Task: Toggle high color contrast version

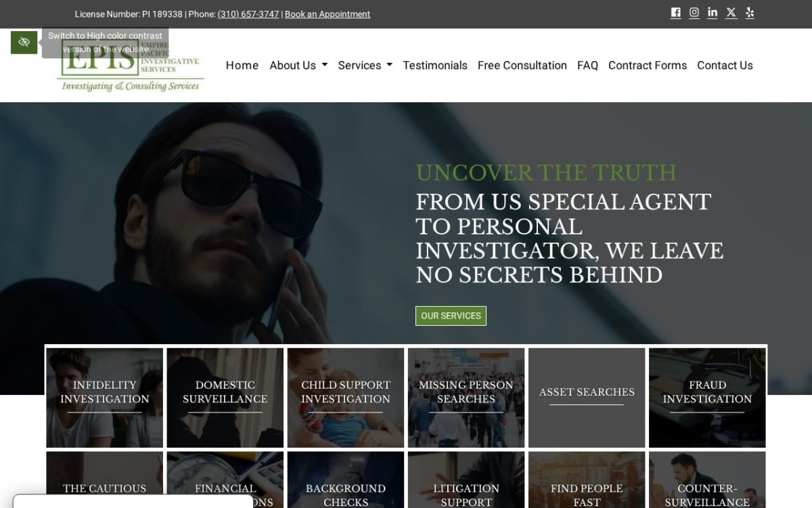Action: (x=24, y=42)
